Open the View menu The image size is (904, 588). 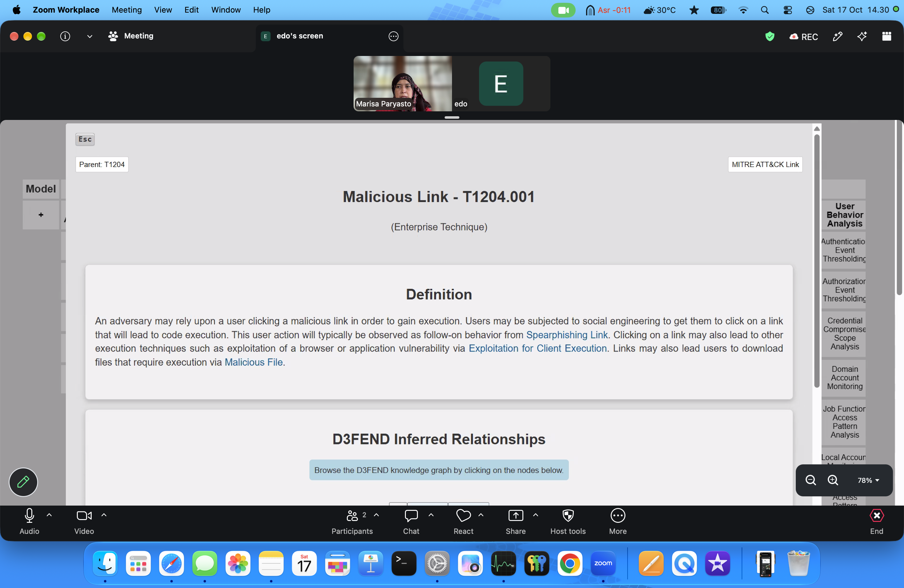point(163,10)
